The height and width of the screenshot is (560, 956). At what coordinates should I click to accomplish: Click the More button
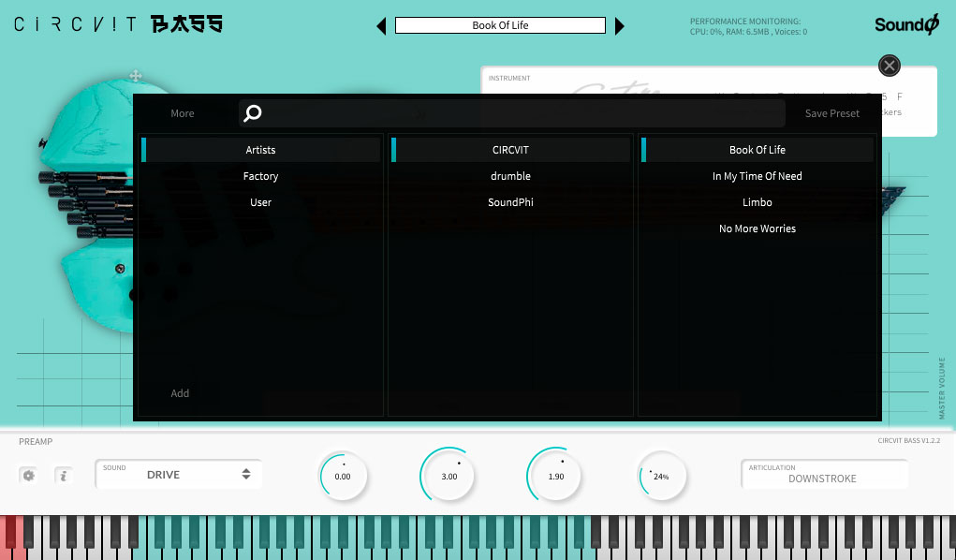[x=183, y=113]
